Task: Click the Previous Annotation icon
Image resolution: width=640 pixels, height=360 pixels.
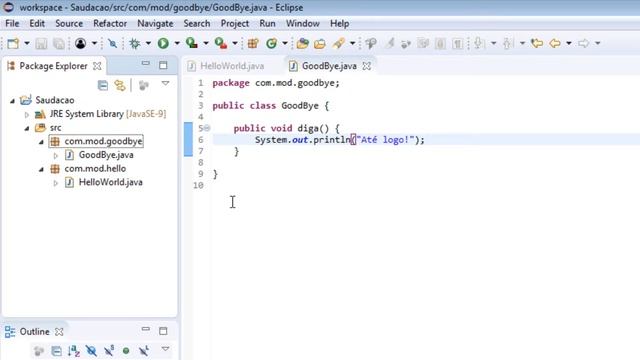Action: click(508, 43)
